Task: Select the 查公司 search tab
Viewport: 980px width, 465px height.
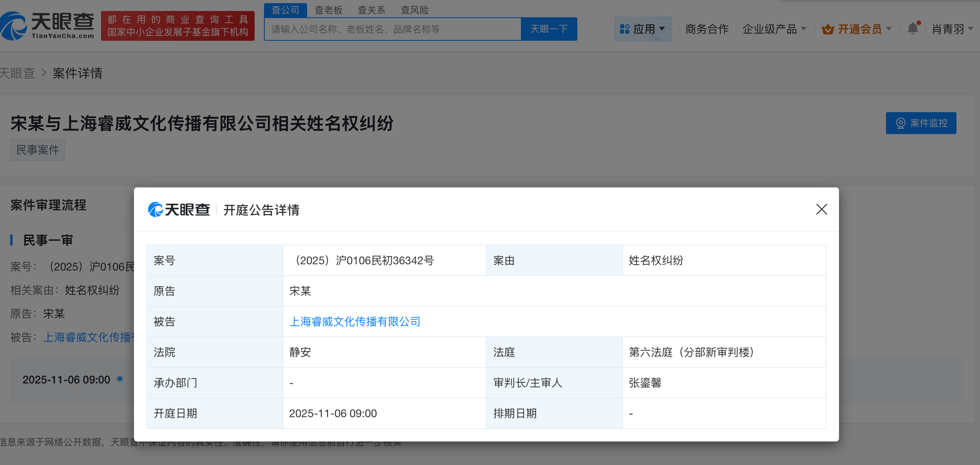Action: (x=286, y=10)
